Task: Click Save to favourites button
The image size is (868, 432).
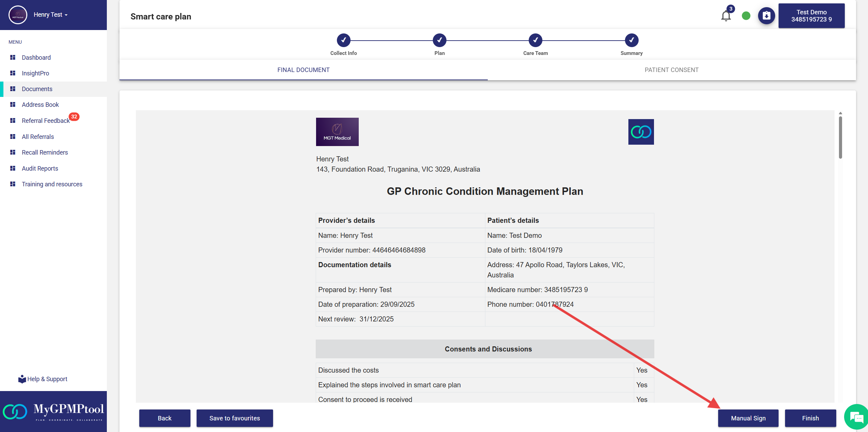Action: pos(234,418)
